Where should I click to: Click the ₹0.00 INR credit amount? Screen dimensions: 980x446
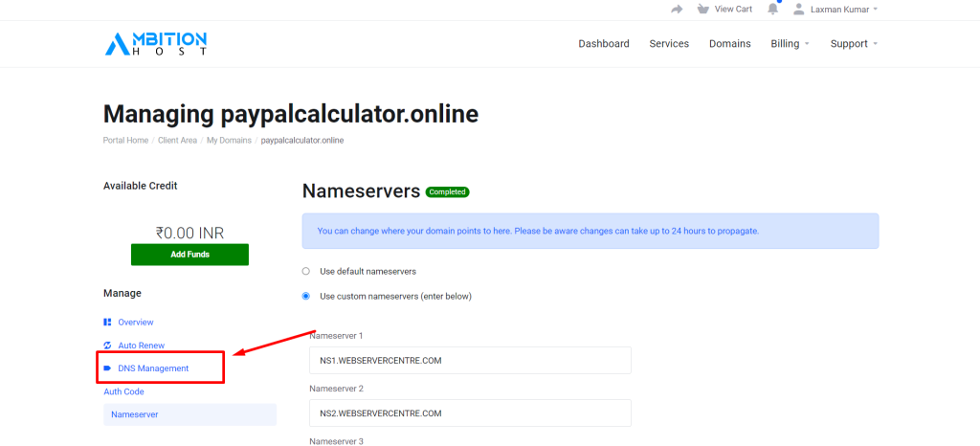(x=190, y=233)
